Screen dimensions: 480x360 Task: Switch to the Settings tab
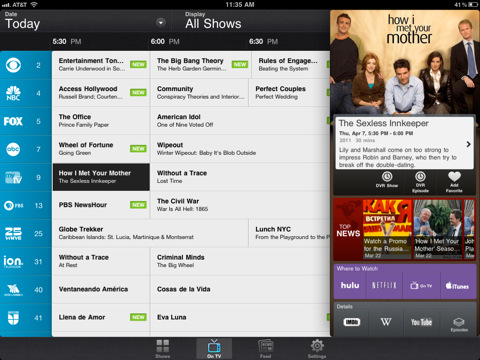(317, 348)
